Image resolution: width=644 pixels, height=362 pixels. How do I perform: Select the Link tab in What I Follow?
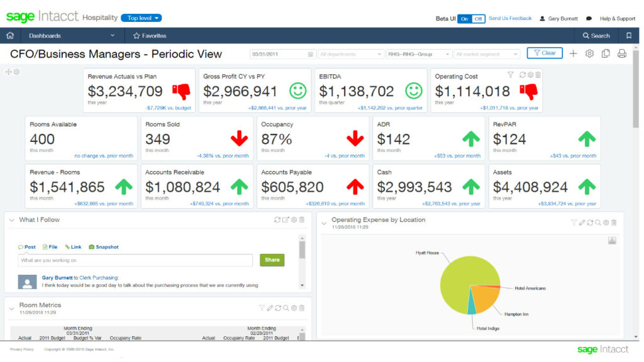click(73, 247)
